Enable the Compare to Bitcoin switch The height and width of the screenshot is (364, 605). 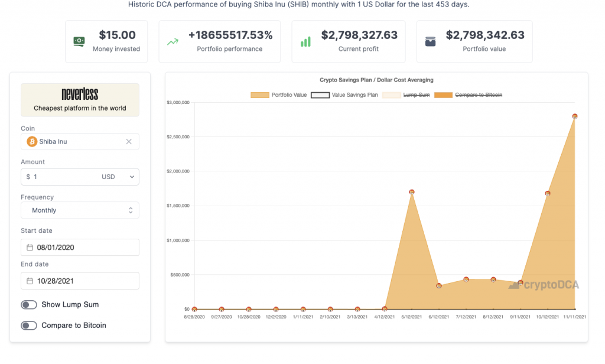click(29, 326)
